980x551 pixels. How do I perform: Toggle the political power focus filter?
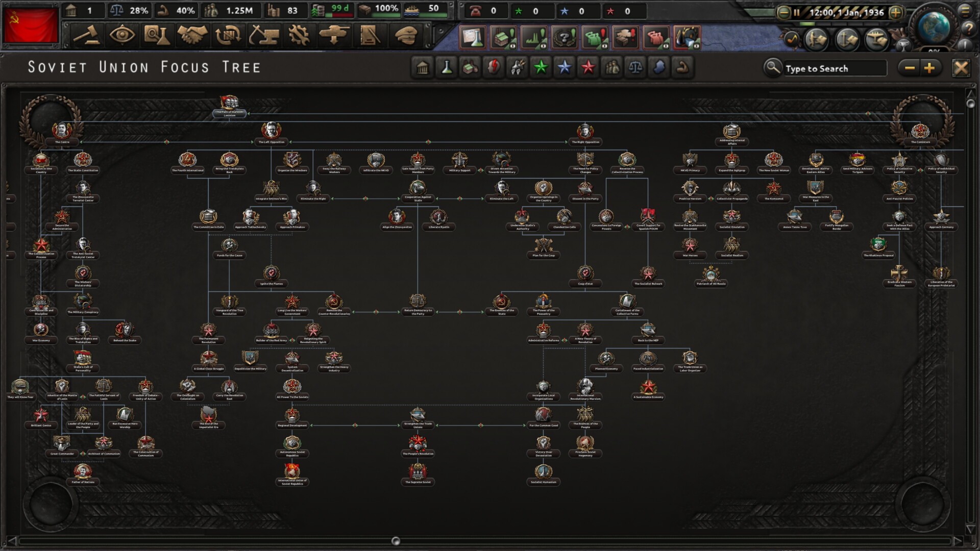pyautogui.click(x=423, y=67)
